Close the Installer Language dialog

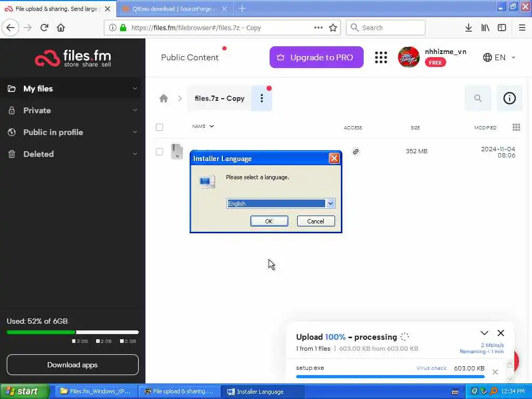[334, 158]
